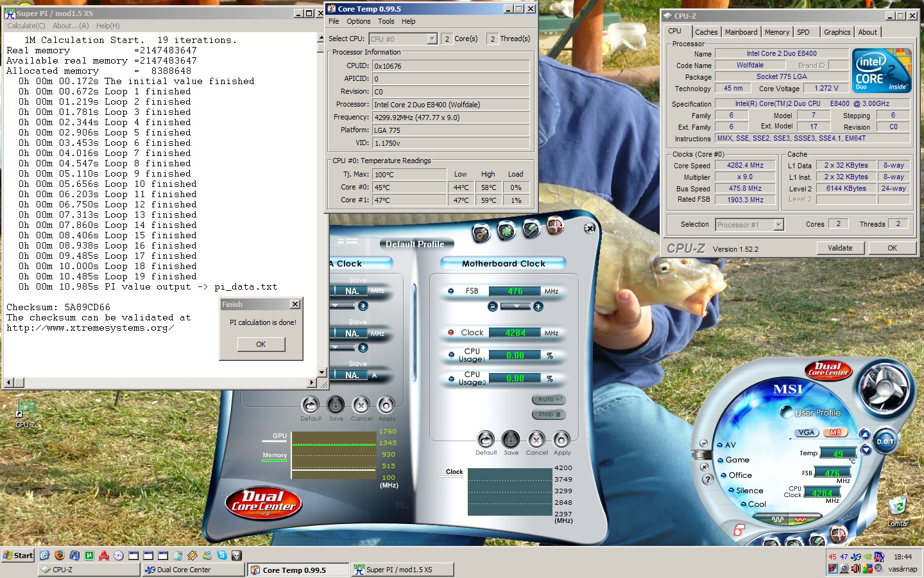This screenshot has width=924, height=578.
Task: Switch to the Mainboard tab in CPU-Z
Action: pos(741,32)
